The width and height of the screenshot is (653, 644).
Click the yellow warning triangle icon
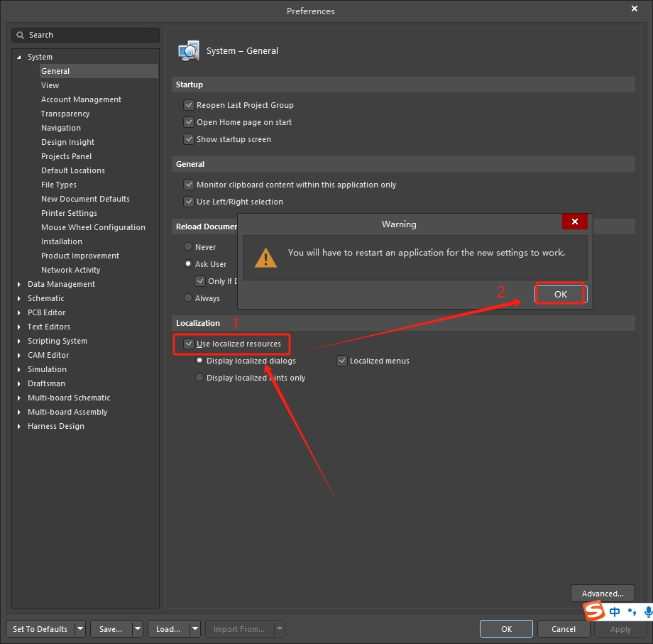click(266, 257)
